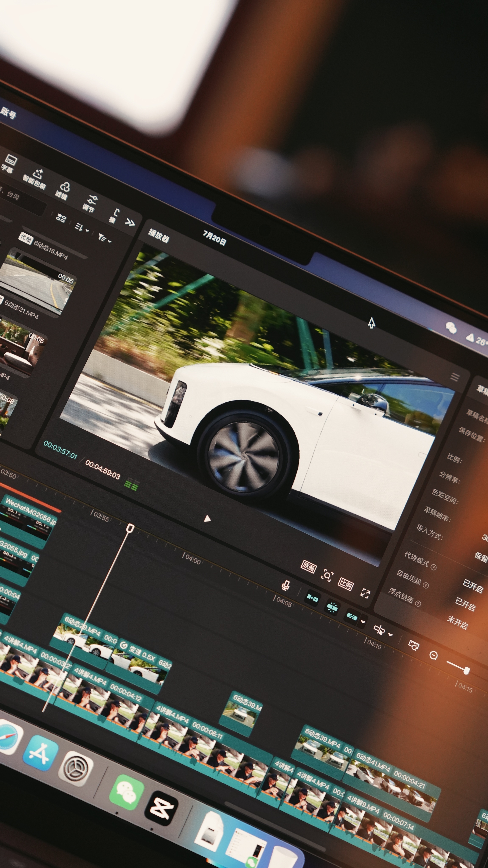This screenshot has height=868, width=488.
Task: Click the 代理模式 已开启 status
Action: coord(473,586)
